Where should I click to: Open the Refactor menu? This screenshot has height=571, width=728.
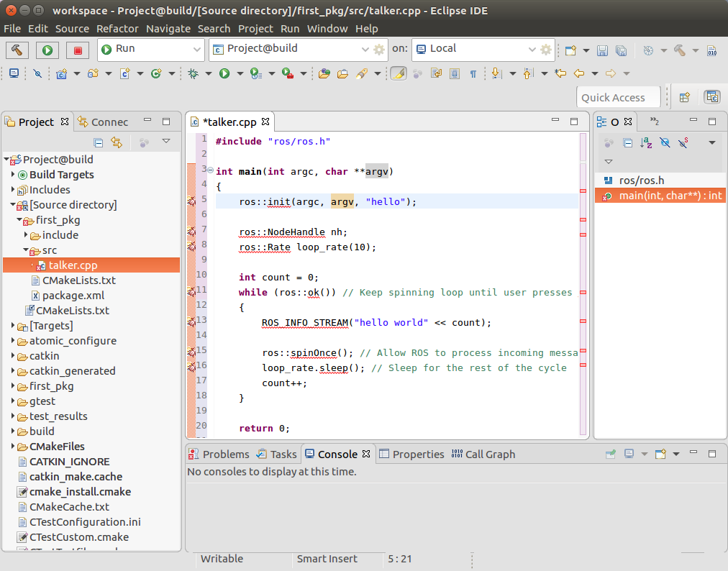117,29
